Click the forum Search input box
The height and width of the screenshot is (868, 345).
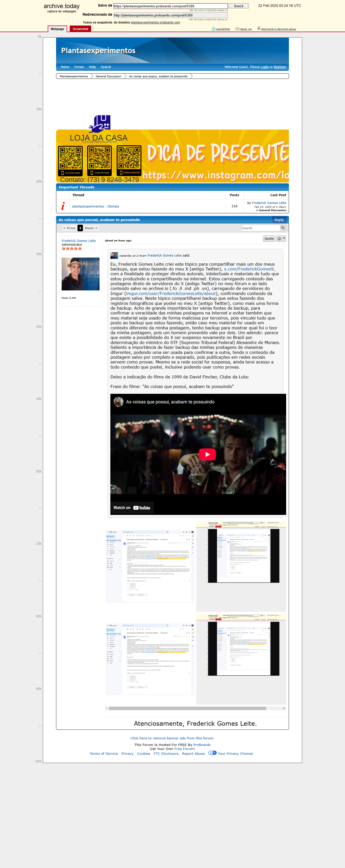pos(260,228)
